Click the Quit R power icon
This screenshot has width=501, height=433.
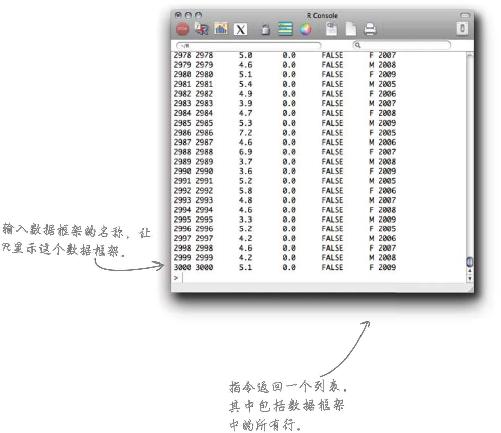pos(462,28)
